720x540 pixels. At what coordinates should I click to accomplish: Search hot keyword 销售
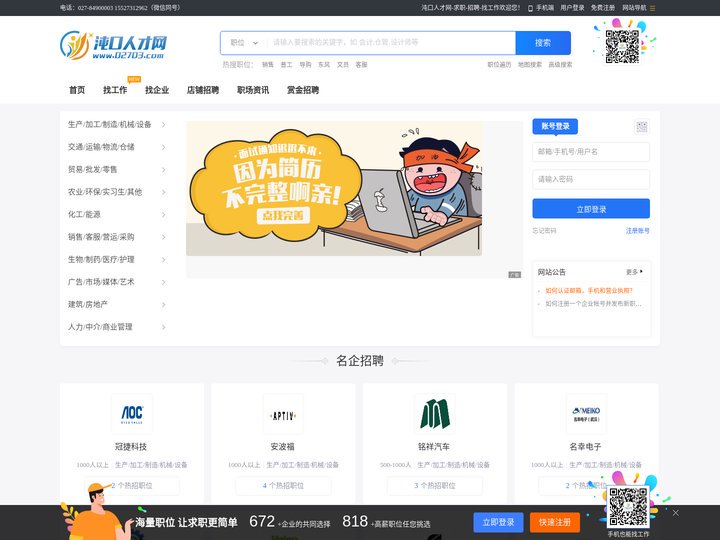(x=268, y=65)
